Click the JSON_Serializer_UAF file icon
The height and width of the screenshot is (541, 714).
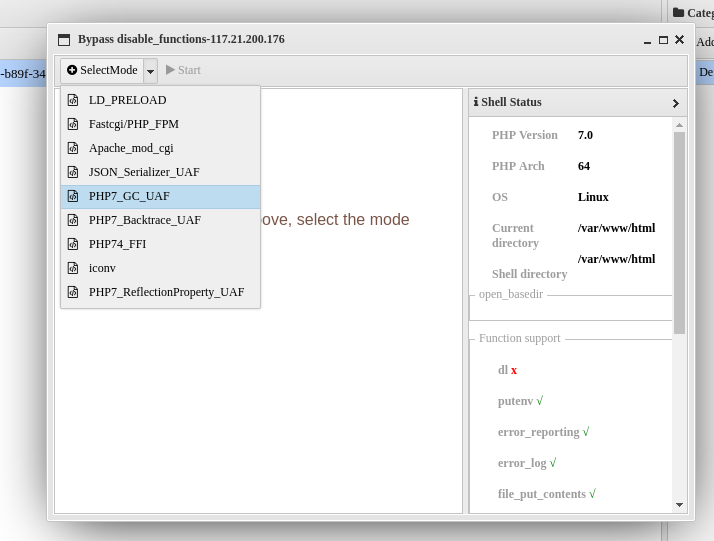pyautogui.click(x=73, y=172)
